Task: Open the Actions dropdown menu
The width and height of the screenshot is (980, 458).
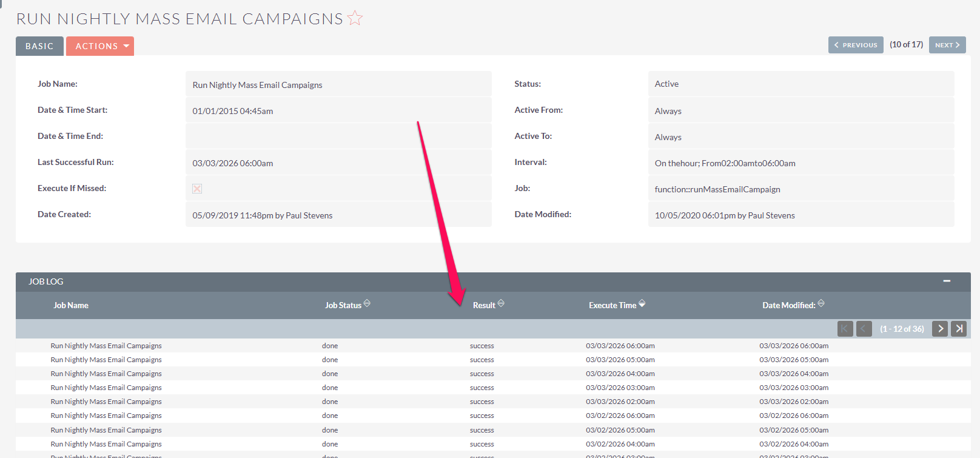Action: tap(100, 46)
